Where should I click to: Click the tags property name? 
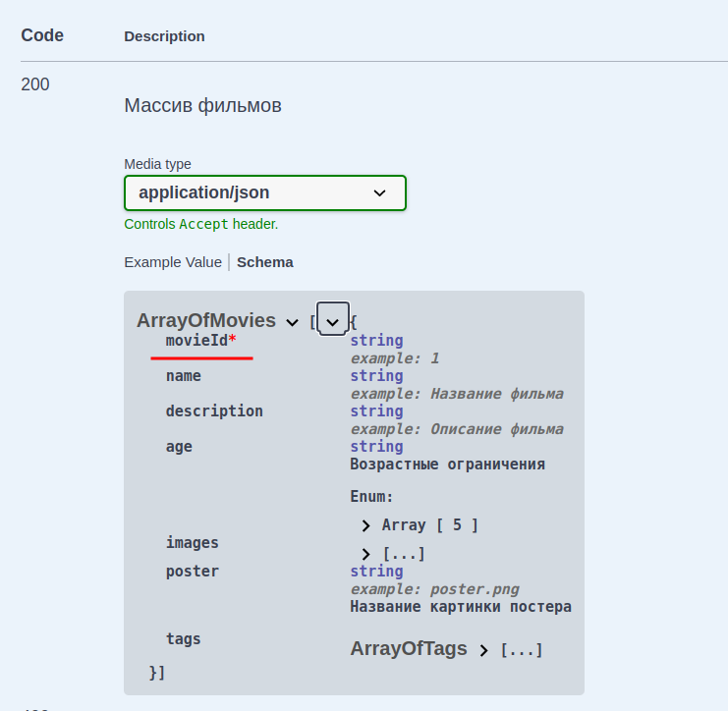click(183, 639)
